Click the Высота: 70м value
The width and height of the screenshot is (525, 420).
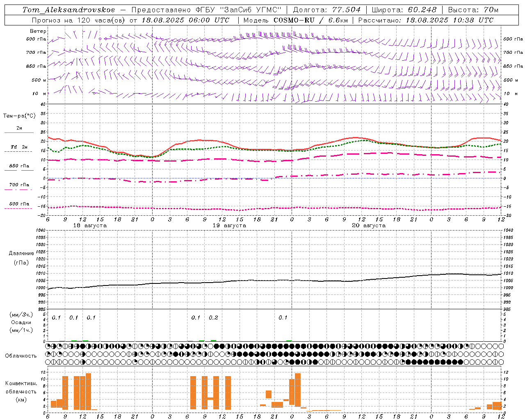click(473, 10)
